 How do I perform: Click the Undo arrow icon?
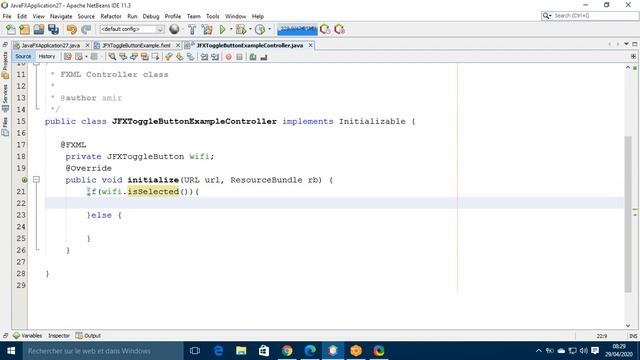72,29
